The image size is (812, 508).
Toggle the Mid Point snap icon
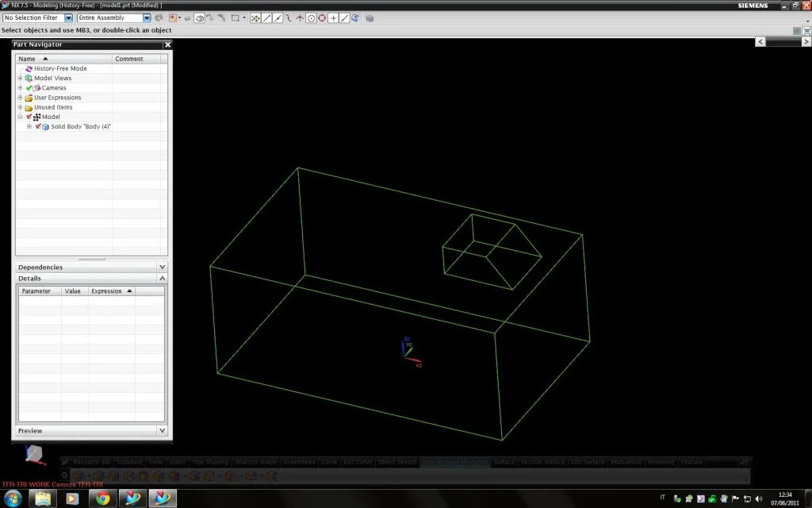pyautogui.click(x=278, y=17)
